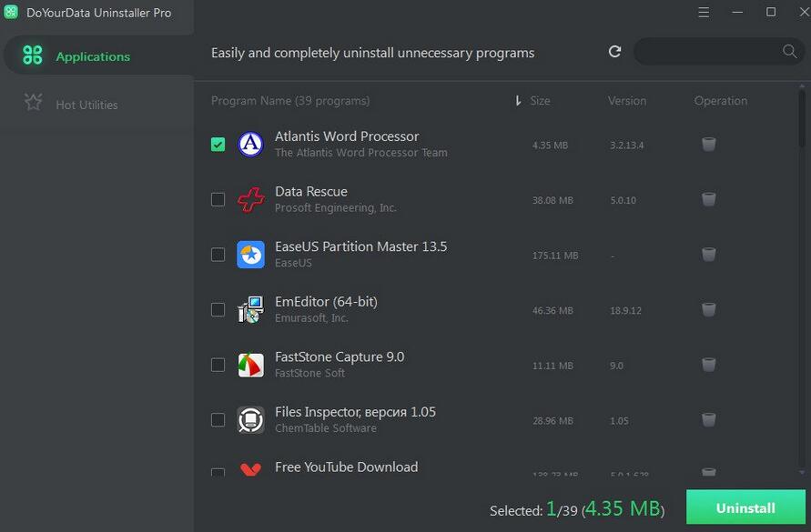Click the 175.11 MB size value

[555, 256]
